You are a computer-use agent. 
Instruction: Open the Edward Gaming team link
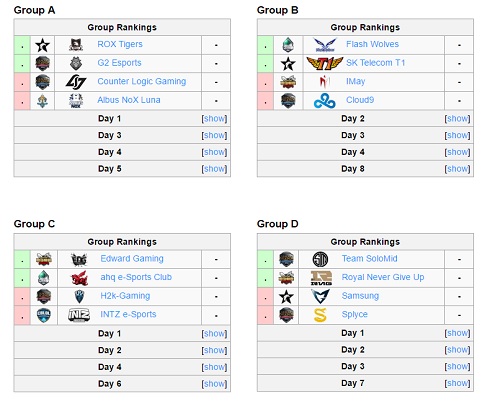pyautogui.click(x=132, y=259)
